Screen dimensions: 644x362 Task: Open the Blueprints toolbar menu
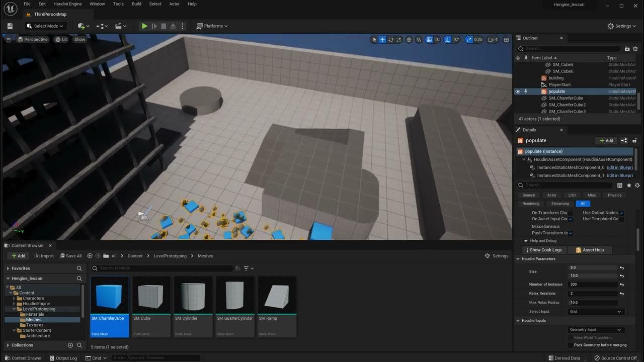tap(102, 26)
